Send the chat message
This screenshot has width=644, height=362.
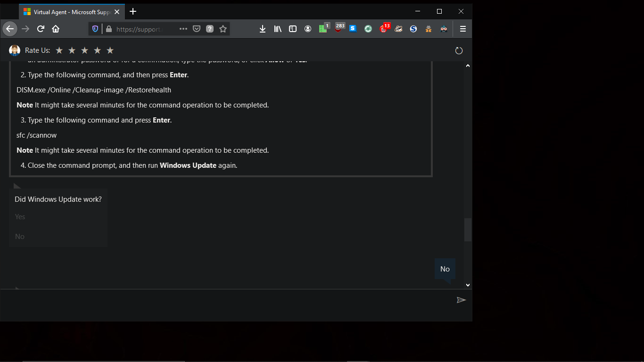click(461, 300)
